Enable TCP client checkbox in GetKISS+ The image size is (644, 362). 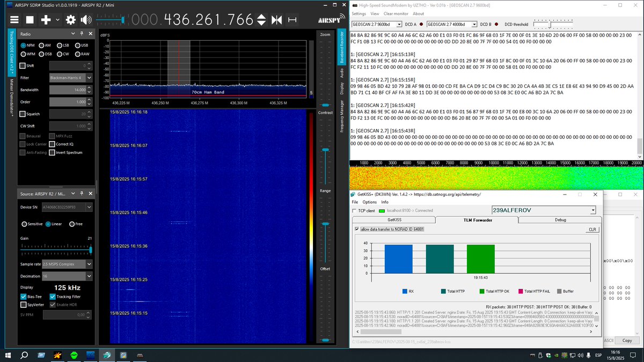[355, 211]
